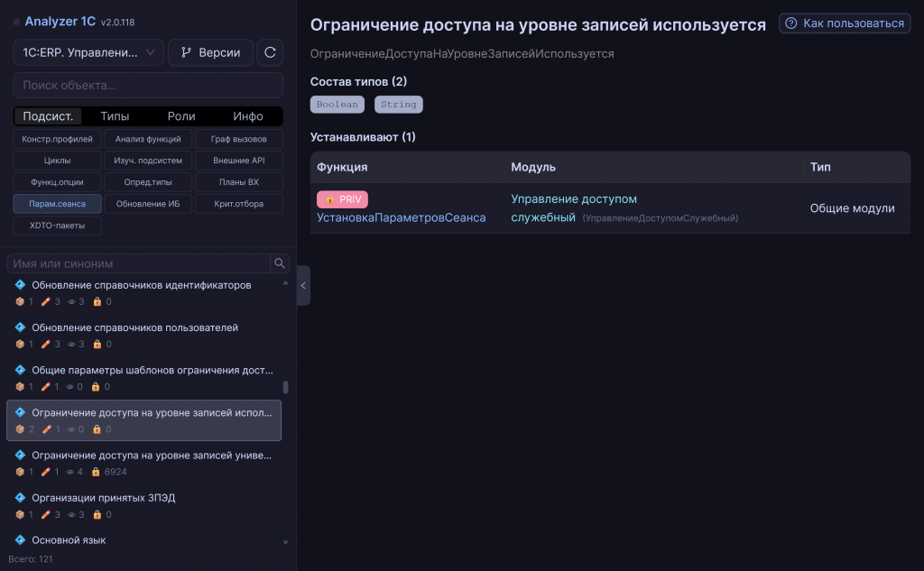
Task: Click the parameter list scrollbar thumb
Action: [x=286, y=387]
